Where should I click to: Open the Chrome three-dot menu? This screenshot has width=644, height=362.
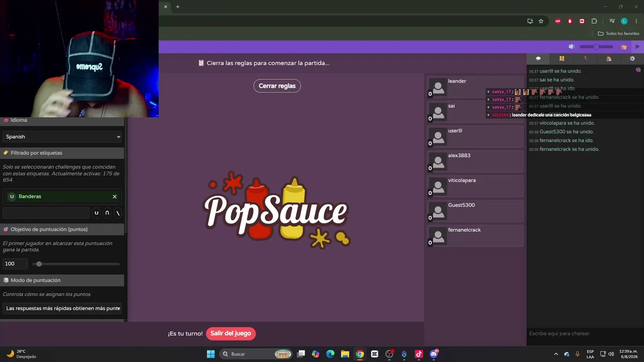[x=636, y=21]
